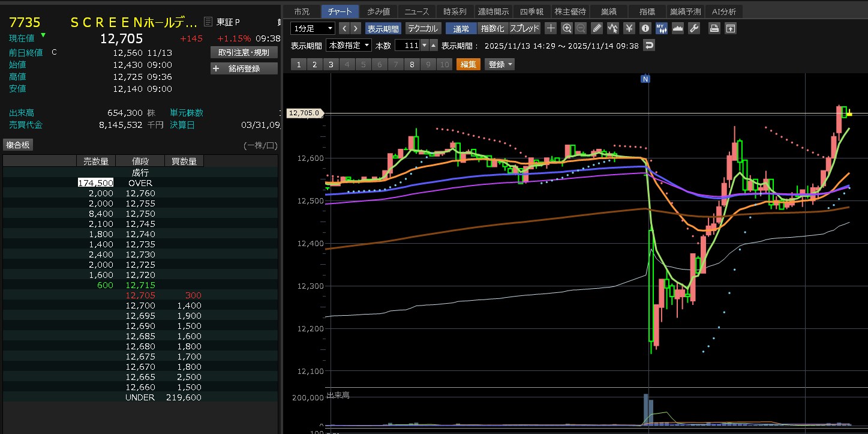Click the N news marker on chart
The height and width of the screenshot is (434, 868).
645,79
